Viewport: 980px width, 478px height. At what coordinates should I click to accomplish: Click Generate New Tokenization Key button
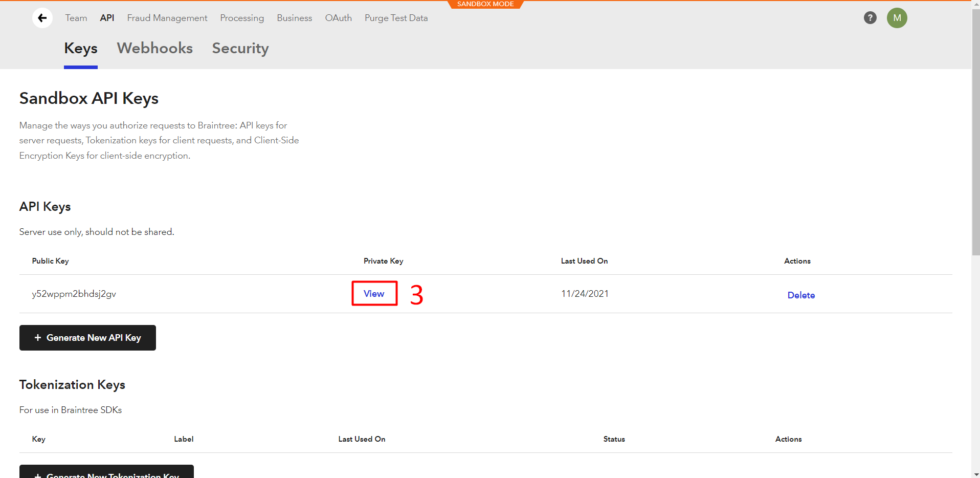pyautogui.click(x=106, y=473)
